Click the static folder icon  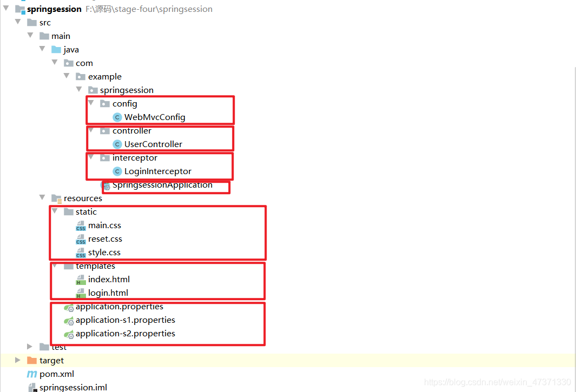coord(69,212)
